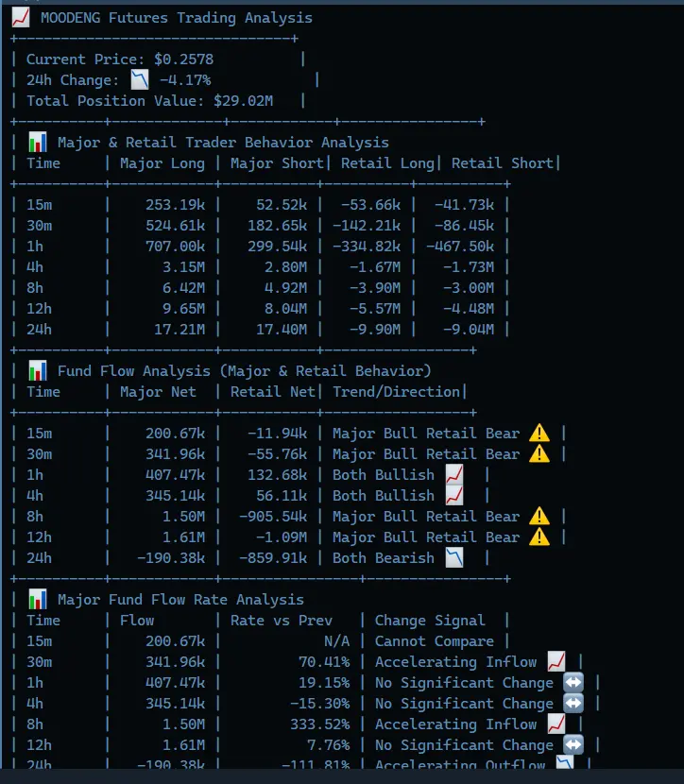This screenshot has width=684, height=784.
Task: Select the -15.30% rate value
Action: pyautogui.click(x=320, y=703)
